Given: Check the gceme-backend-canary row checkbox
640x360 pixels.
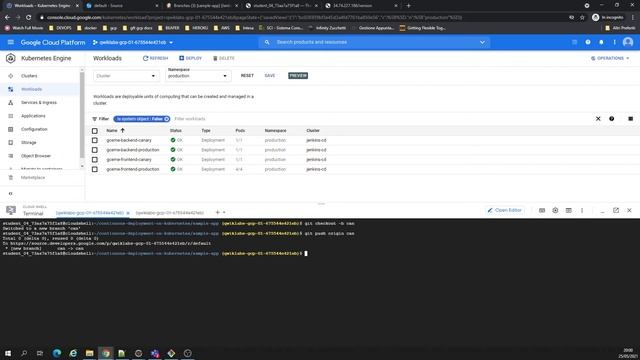Looking at the screenshot, I should 95,140.
